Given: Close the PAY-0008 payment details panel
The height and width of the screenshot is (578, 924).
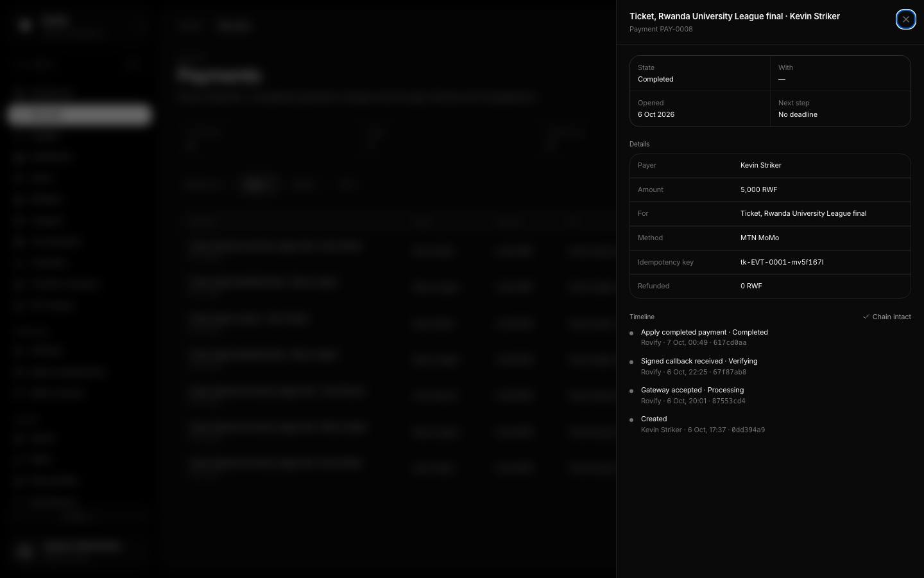Looking at the screenshot, I should pos(905,19).
